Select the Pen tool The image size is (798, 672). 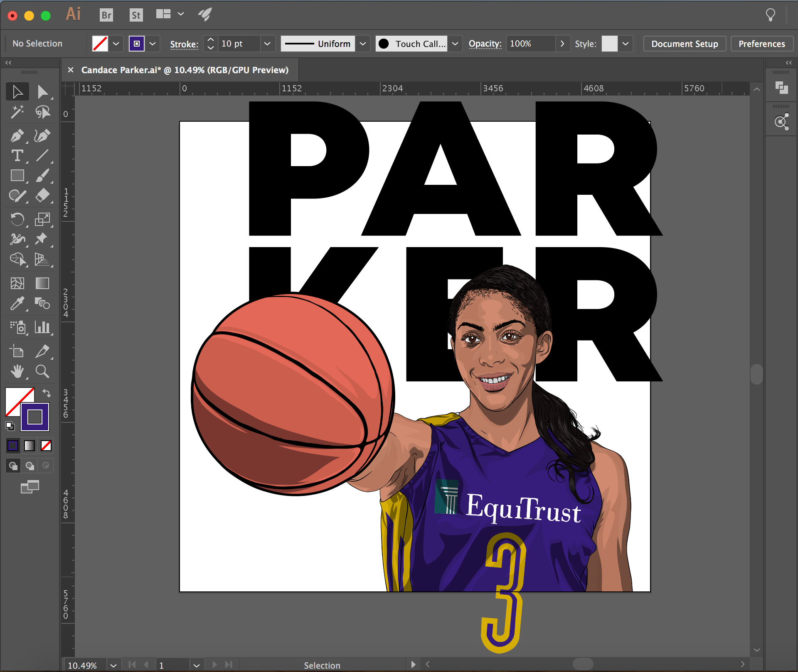[x=17, y=135]
